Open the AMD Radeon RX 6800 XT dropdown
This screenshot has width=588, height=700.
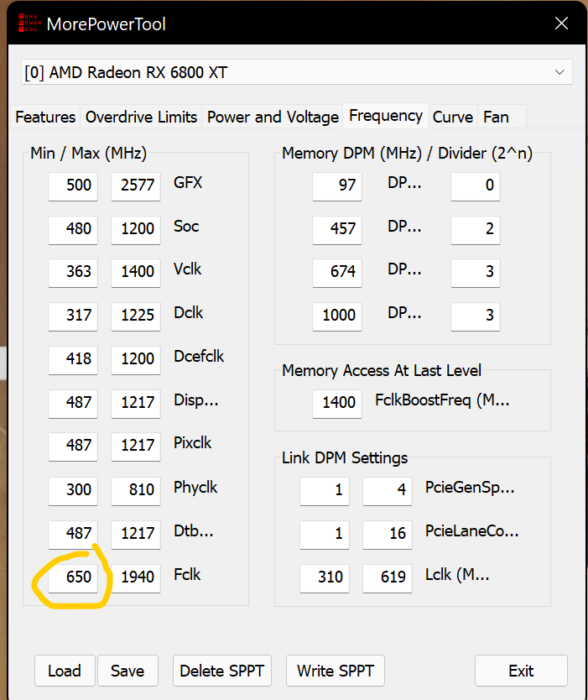click(x=297, y=72)
